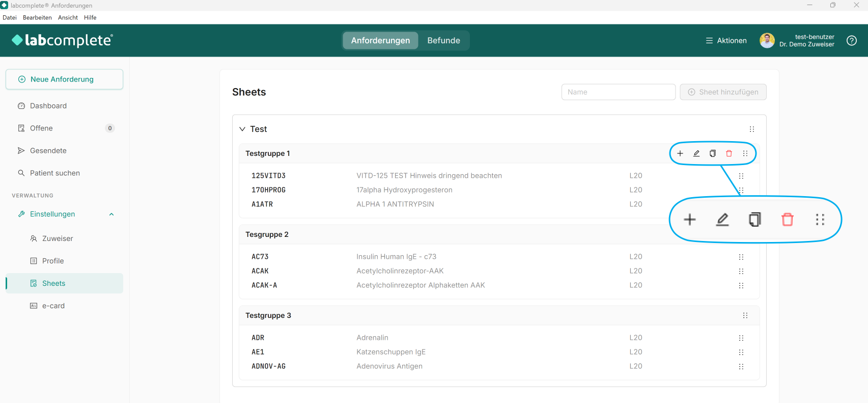Open Zuweiser settings

[x=64, y=238]
